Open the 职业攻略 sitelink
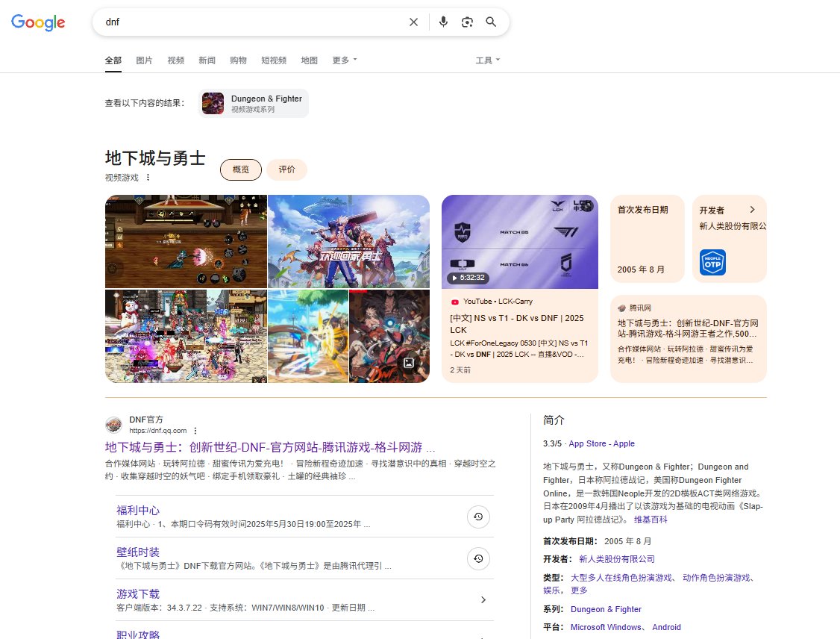 (x=138, y=635)
